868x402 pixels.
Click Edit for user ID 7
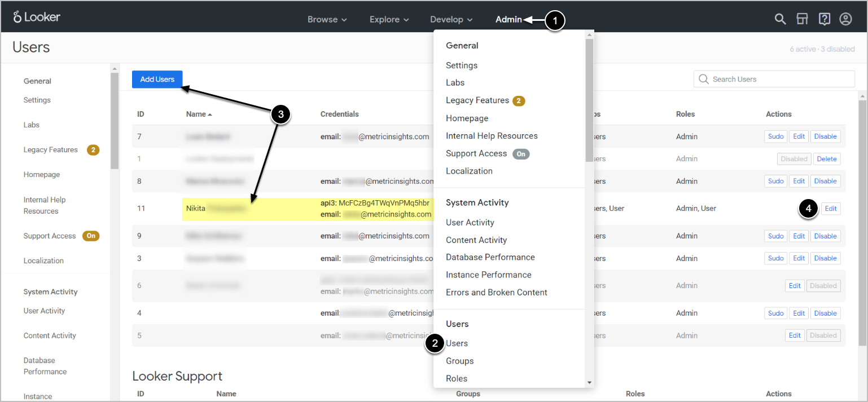click(799, 136)
